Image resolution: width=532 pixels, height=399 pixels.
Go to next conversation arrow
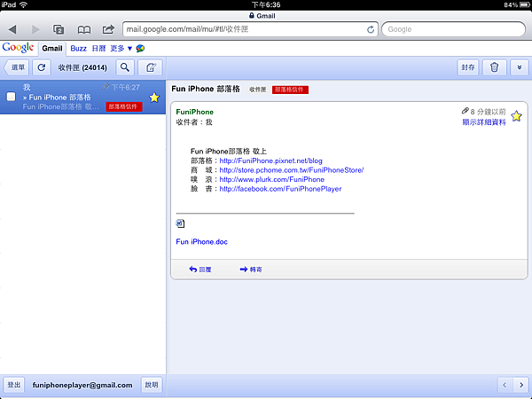pyautogui.click(x=521, y=385)
